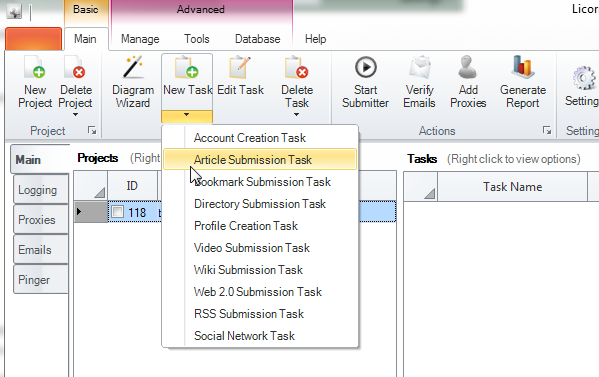Collapse the New Task dropdown arrow
This screenshot has height=377, width=599.
click(x=187, y=116)
